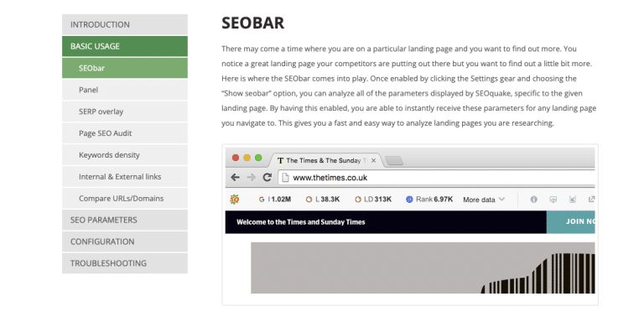Open the diagnosis monitor icon in the SEObar
This screenshot has height=317, width=644.
coord(553,200)
